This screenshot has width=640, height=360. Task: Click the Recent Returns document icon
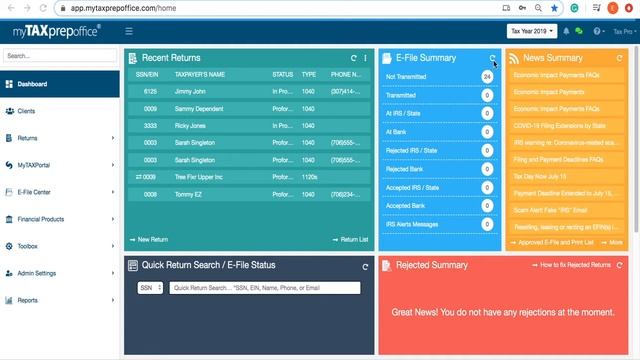(x=133, y=58)
